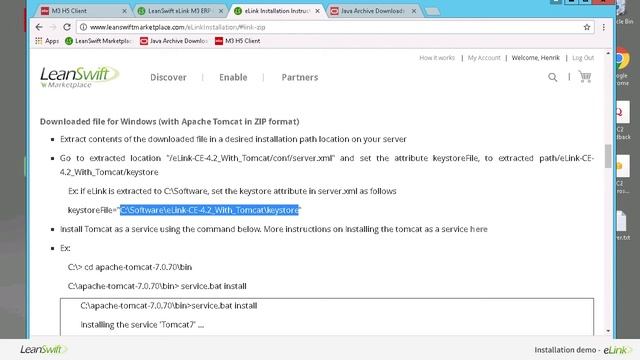Click the Google Chrome desktop icon

click(622, 67)
